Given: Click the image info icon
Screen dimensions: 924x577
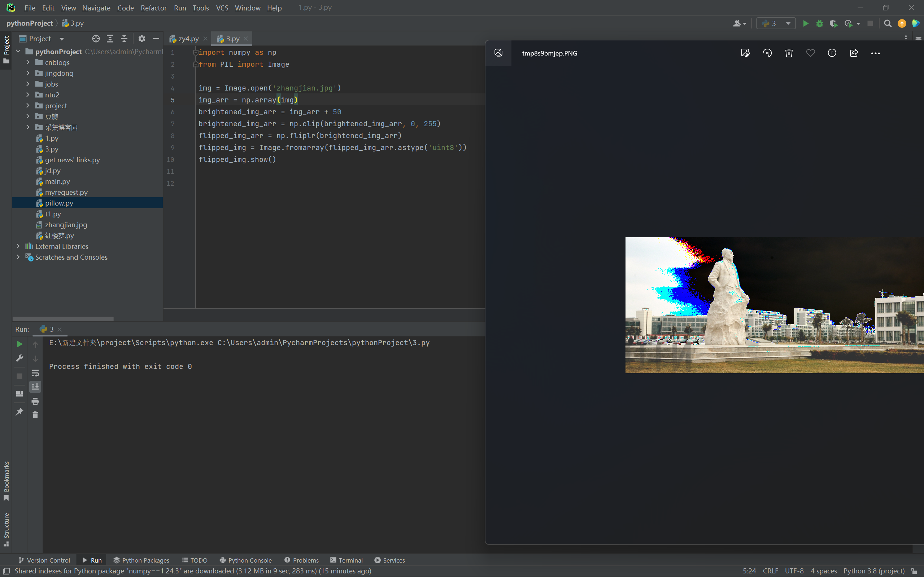Looking at the screenshot, I should pyautogui.click(x=832, y=53).
